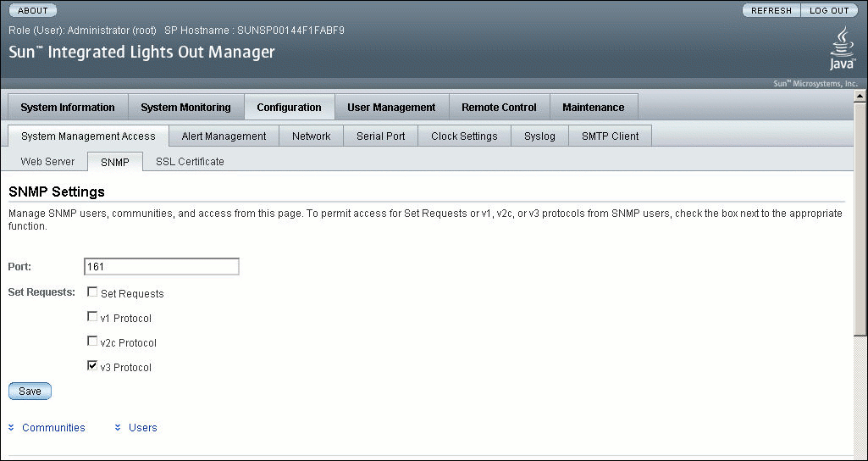The width and height of the screenshot is (868, 461).
Task: Select the Configuration tab
Action: pyautogui.click(x=289, y=108)
